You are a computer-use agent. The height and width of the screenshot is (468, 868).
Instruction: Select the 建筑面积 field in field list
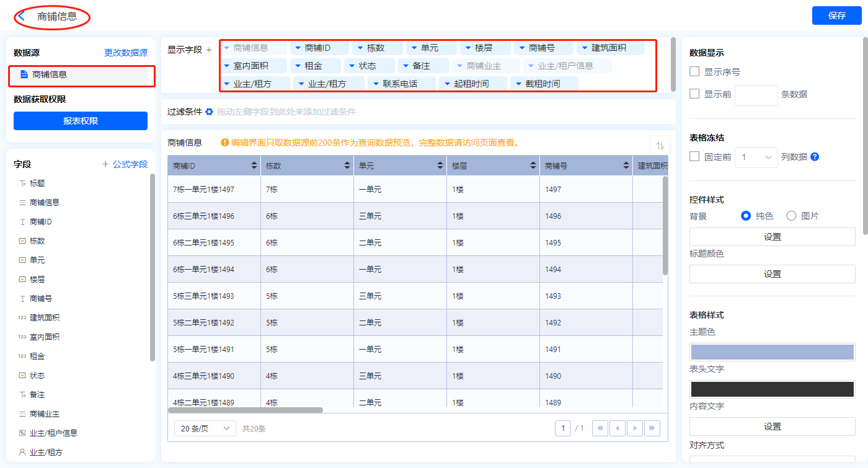(x=45, y=318)
